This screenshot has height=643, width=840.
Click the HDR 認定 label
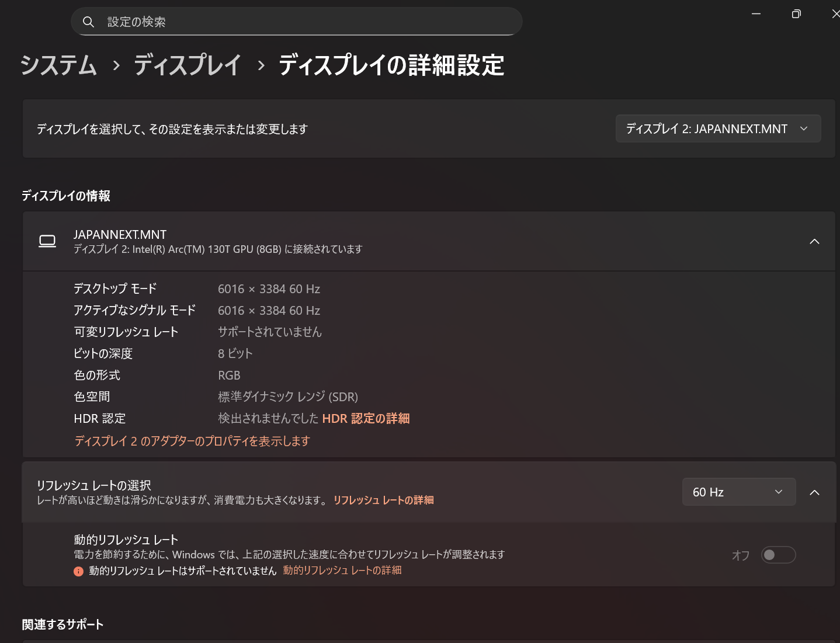[x=100, y=418]
